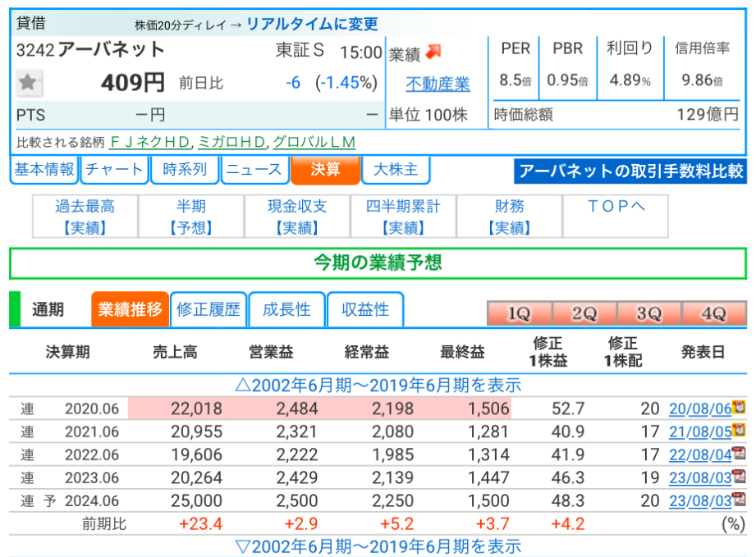
Task: Jump to 現金収支【実績】 section
Action: tap(297, 217)
